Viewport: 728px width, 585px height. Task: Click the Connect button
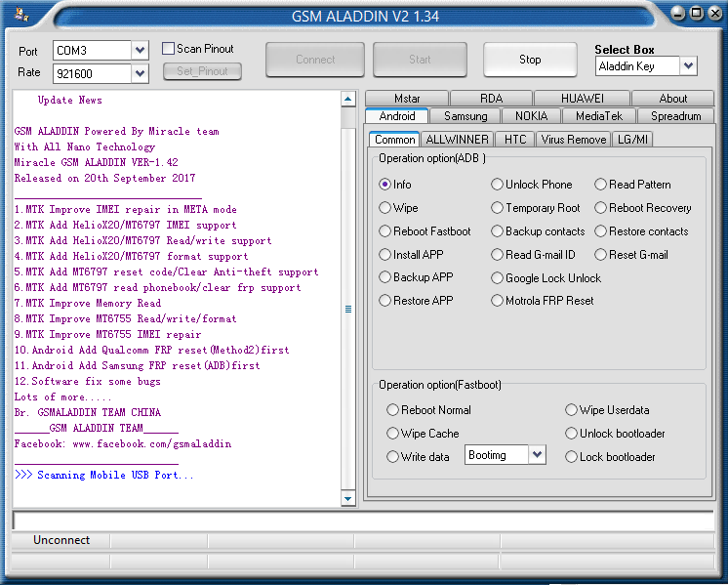[x=315, y=60]
